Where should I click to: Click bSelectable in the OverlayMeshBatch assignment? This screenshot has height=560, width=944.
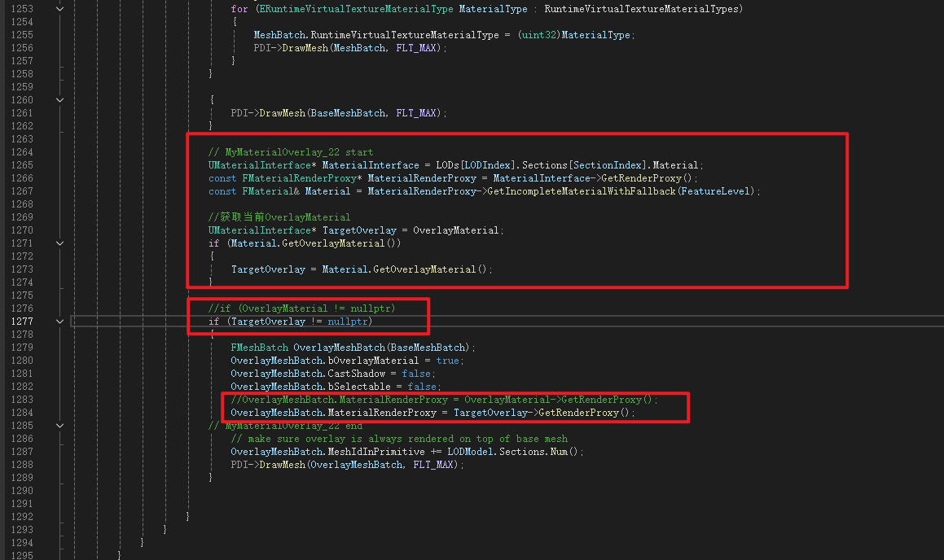pyautogui.click(x=358, y=387)
